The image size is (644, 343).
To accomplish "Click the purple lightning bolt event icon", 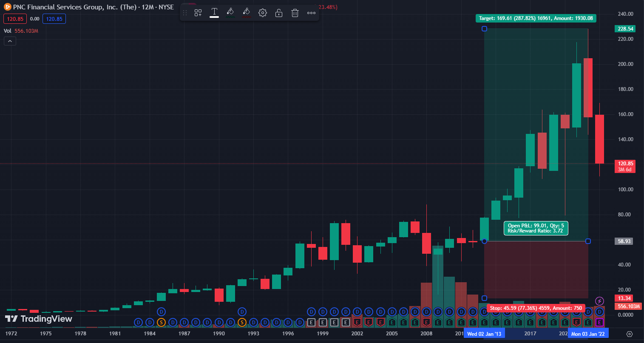I will [x=599, y=301].
